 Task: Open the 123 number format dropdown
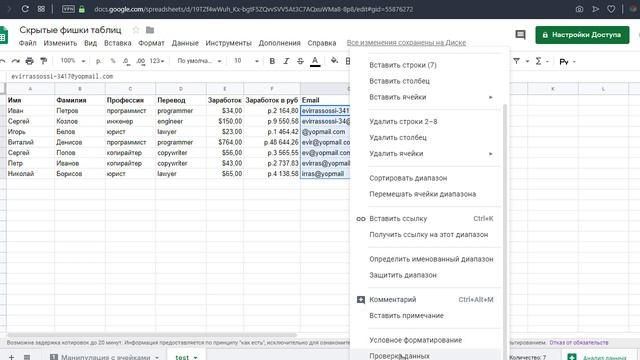point(157,61)
